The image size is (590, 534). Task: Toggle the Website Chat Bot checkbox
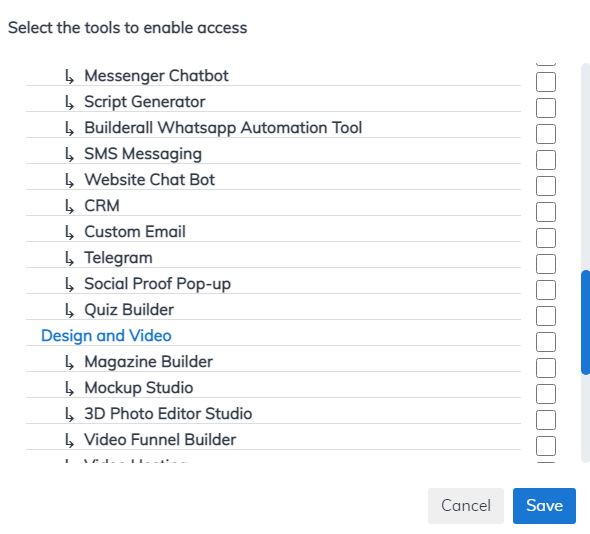546,186
